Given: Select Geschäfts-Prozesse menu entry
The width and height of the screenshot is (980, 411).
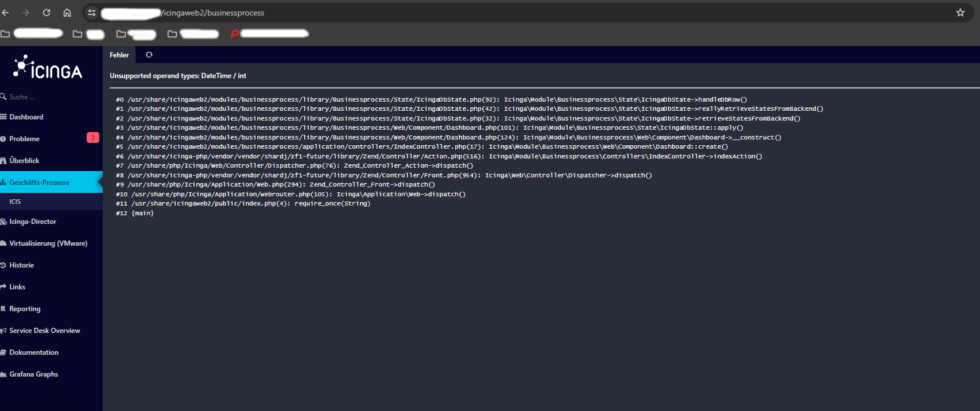Looking at the screenshot, I should tap(51, 183).
